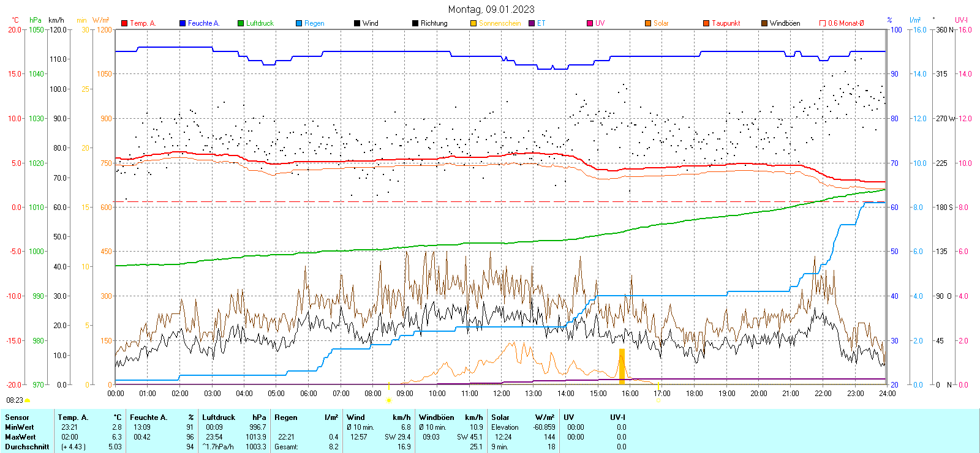The height and width of the screenshot is (453, 980).
Task: Toggle the Solar series via orange square
Action: tap(648, 23)
